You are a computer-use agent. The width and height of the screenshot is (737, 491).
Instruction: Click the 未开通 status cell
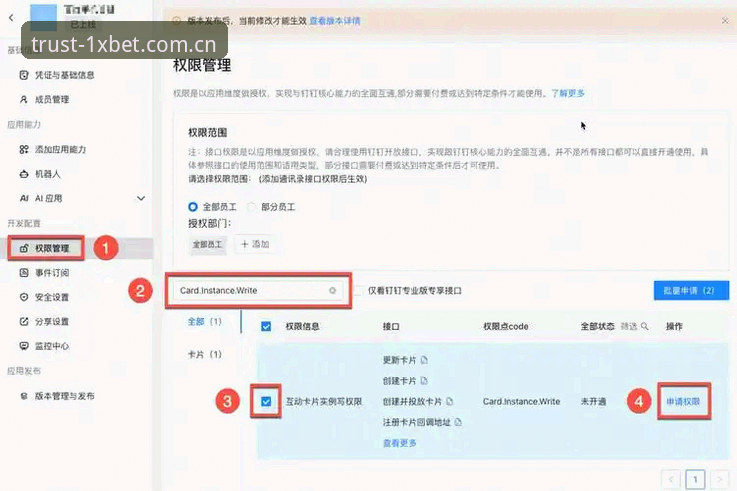593,401
